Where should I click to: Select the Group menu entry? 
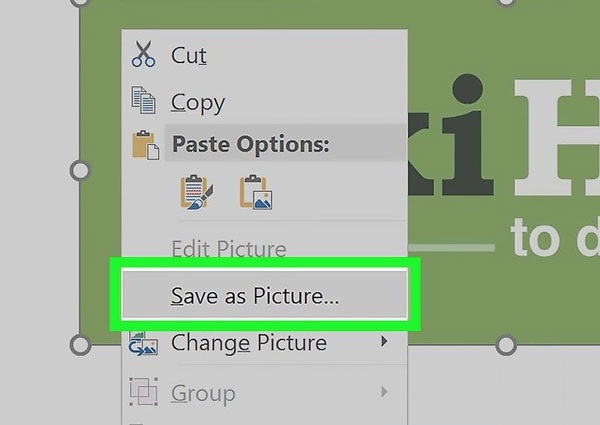[x=203, y=393]
